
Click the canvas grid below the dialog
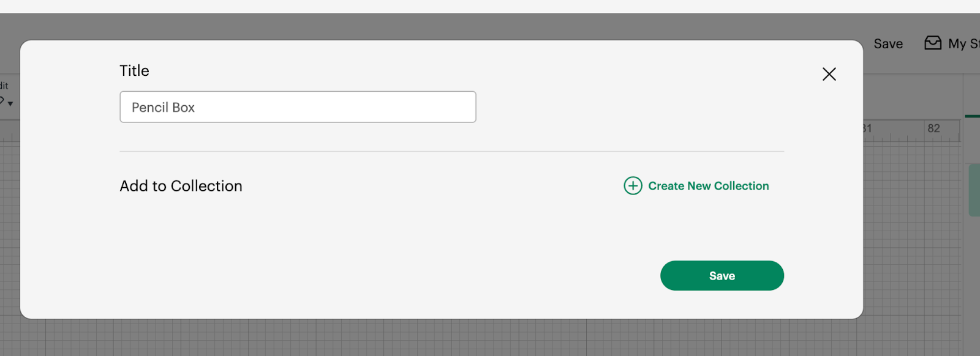coord(441,338)
